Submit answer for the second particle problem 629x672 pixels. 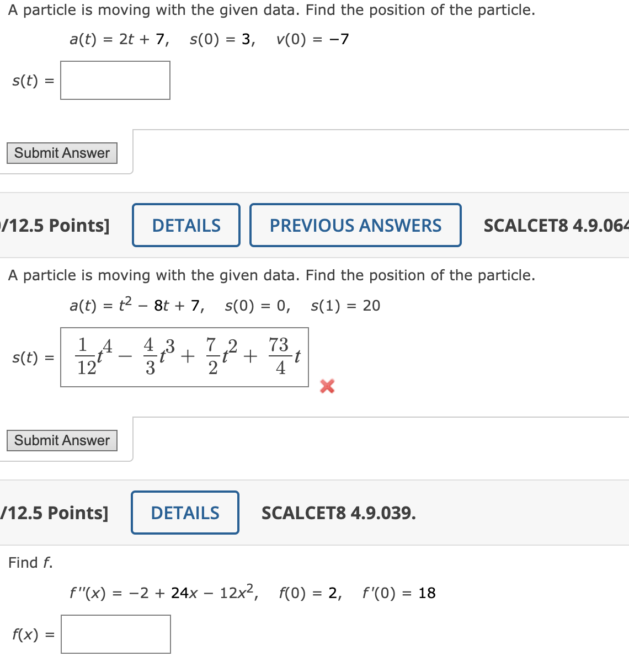tap(61, 440)
